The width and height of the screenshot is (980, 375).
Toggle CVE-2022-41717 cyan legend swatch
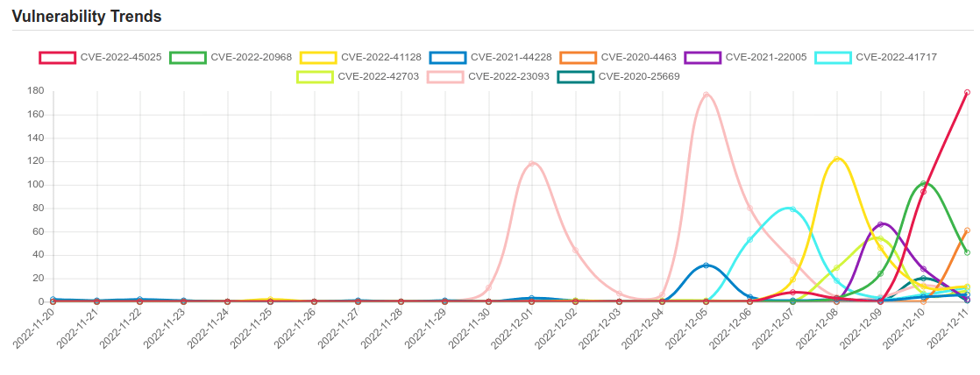(x=833, y=58)
